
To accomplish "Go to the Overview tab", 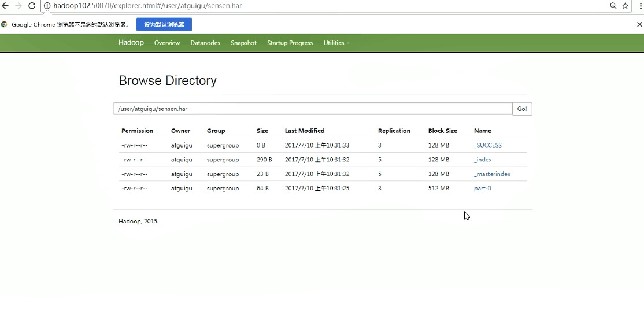I will tap(166, 43).
